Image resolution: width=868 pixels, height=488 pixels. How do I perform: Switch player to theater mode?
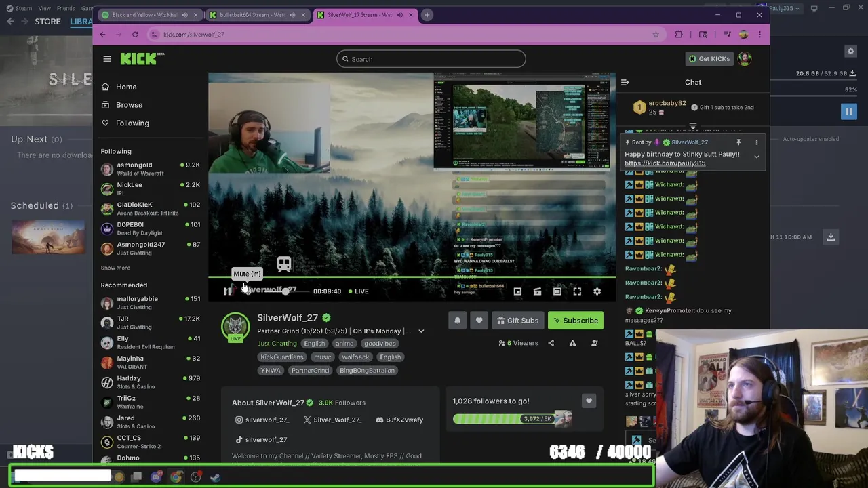[557, 291]
